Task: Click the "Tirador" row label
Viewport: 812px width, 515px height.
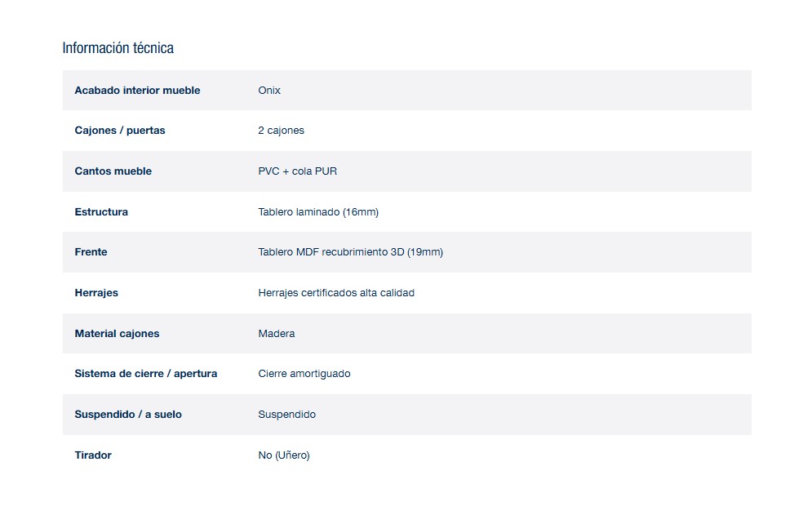Action: point(93,455)
